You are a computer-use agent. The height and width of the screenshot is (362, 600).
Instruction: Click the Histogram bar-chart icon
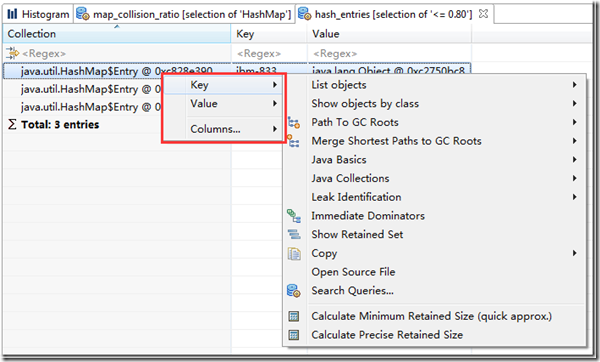(x=12, y=14)
